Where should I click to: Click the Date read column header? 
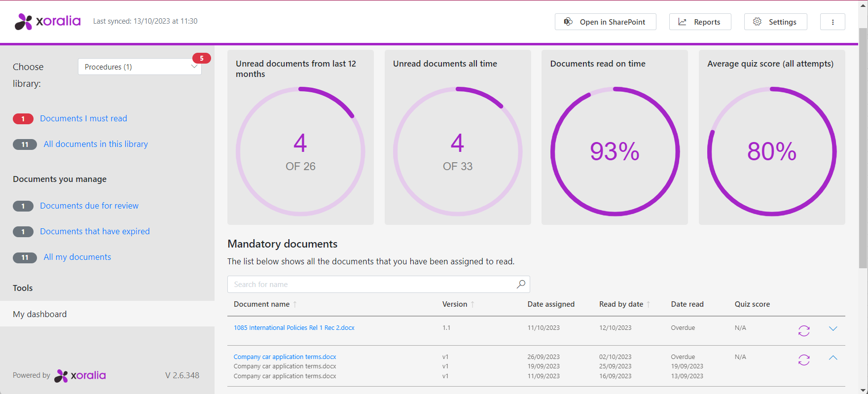[x=687, y=304]
